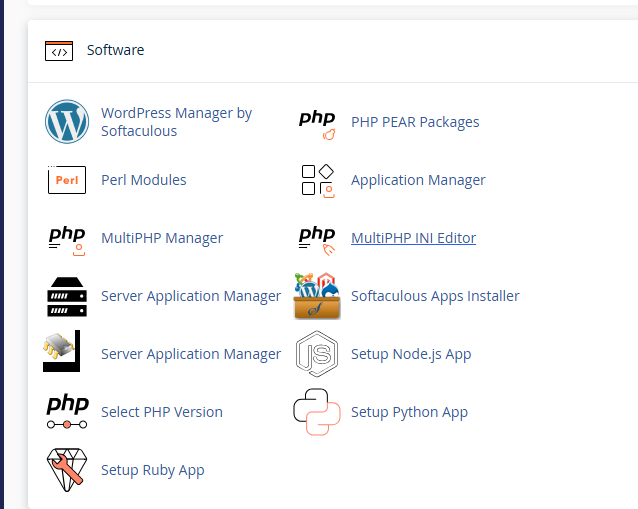The width and height of the screenshot is (638, 509).
Task: Click the Software section code icon
Action: (59, 51)
